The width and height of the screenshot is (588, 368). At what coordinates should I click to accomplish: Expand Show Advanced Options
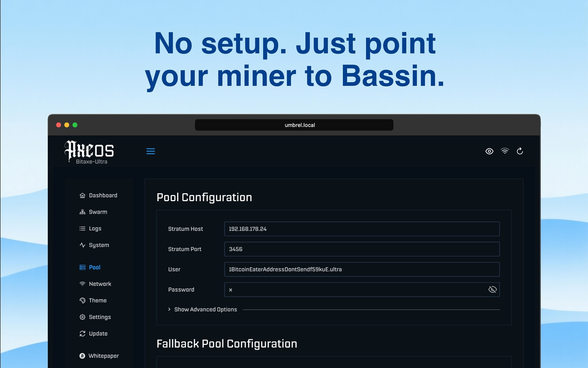[x=205, y=309]
